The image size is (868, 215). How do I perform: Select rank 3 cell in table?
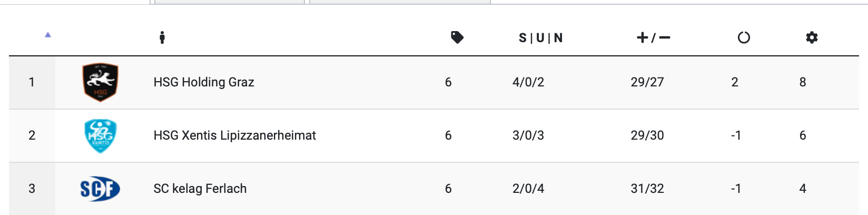coord(32,189)
